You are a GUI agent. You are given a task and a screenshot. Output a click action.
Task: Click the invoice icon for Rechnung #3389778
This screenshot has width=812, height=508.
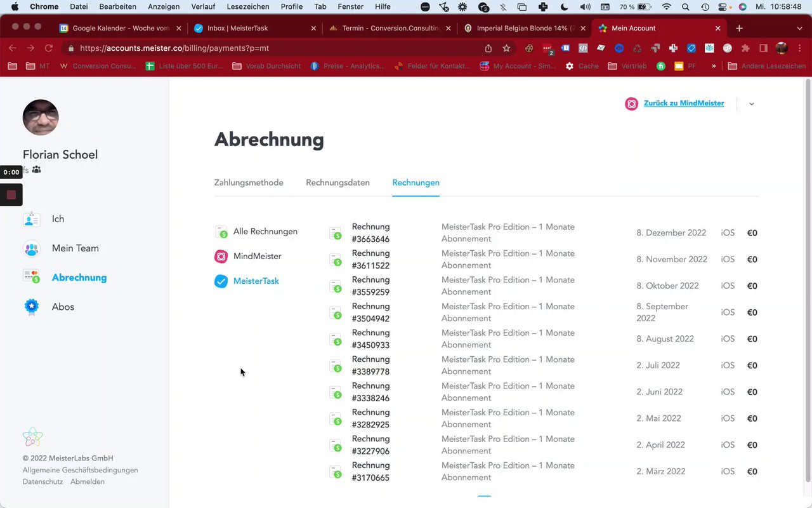point(336,366)
